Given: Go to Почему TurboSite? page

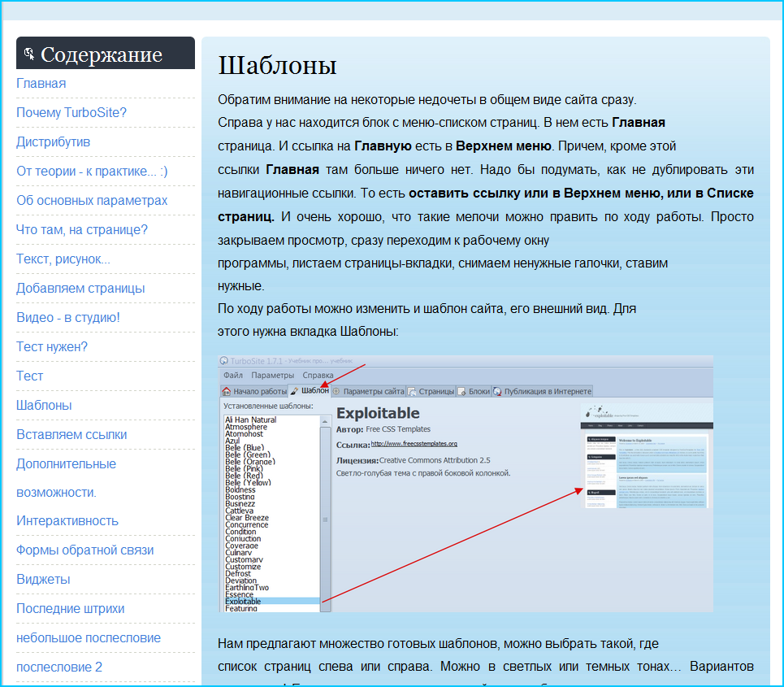Looking at the screenshot, I should click(x=71, y=112).
